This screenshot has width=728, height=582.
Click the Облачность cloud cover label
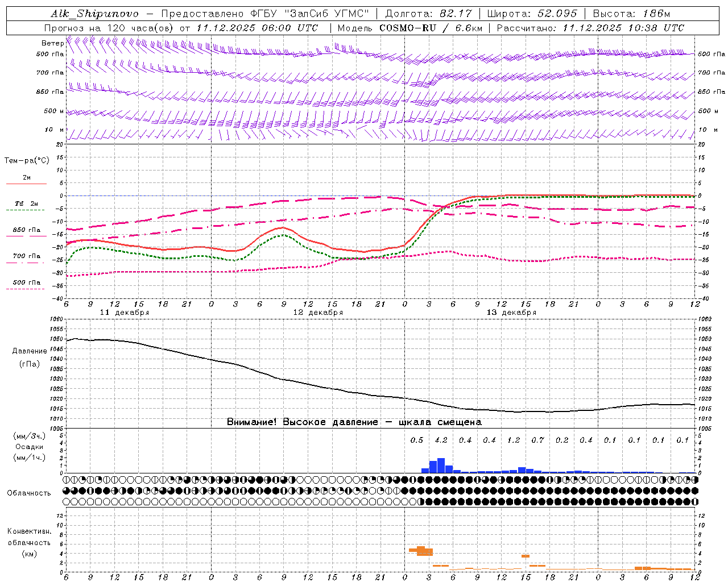(29, 493)
